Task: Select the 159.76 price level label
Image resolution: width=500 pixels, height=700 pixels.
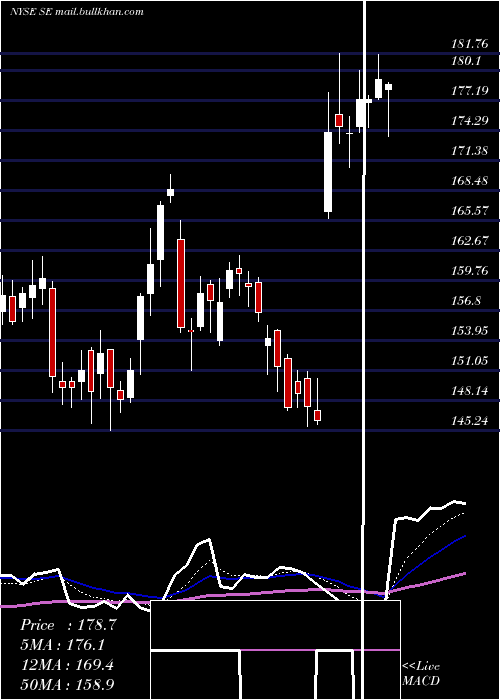Action: tap(469, 271)
